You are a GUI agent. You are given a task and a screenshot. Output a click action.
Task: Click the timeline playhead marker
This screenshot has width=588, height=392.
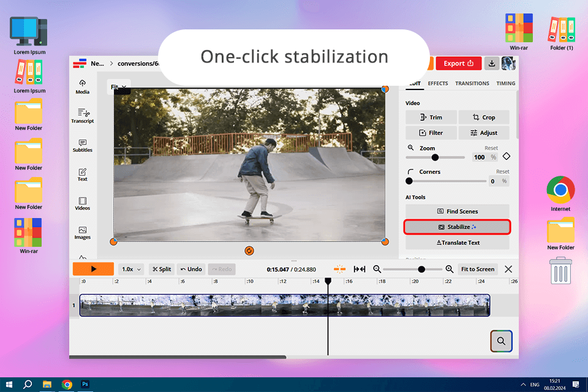tap(328, 281)
